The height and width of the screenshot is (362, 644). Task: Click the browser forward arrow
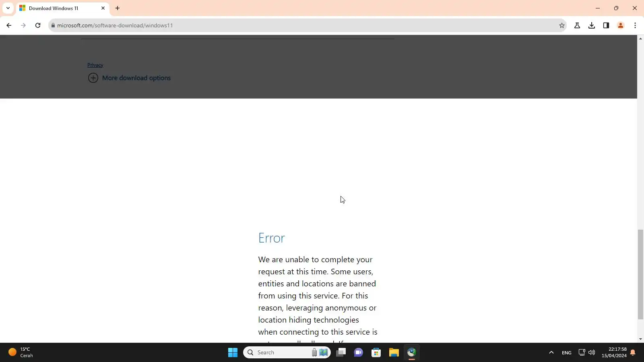[x=23, y=25]
